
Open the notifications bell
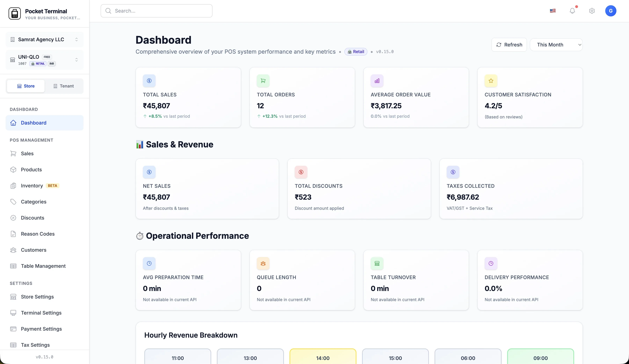[572, 11]
